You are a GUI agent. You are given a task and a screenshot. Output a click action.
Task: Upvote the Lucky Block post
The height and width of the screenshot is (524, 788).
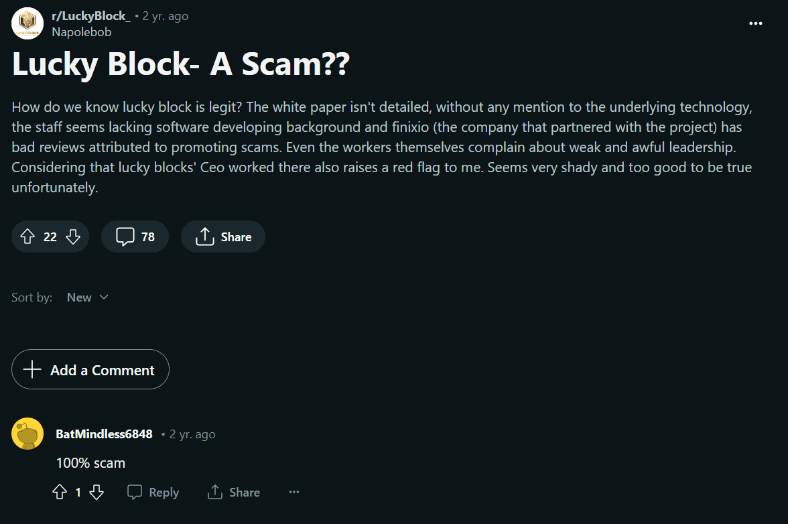(x=27, y=237)
